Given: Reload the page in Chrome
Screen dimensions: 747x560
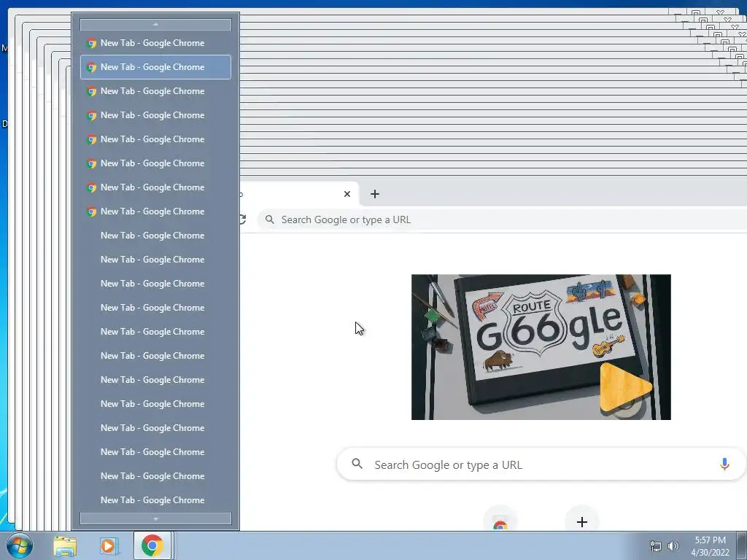Looking at the screenshot, I should (x=242, y=219).
